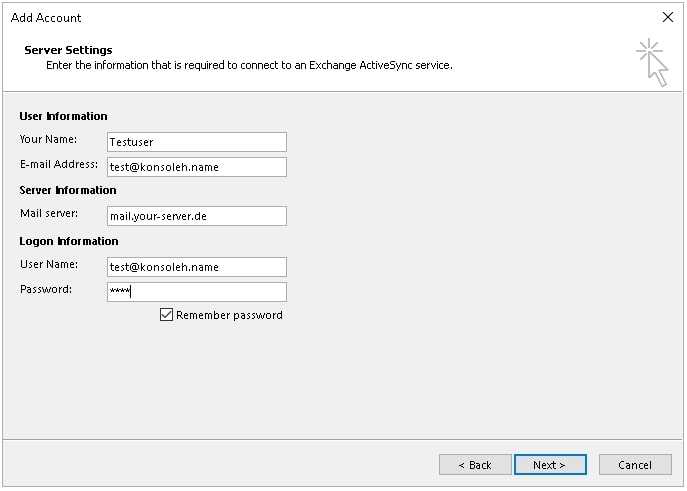
Task: Click the Logon Information section label
Action: [x=69, y=241]
